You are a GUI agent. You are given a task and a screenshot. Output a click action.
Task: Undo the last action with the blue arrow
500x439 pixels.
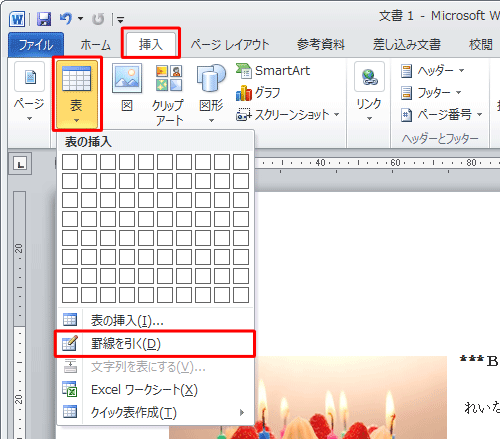[66, 19]
